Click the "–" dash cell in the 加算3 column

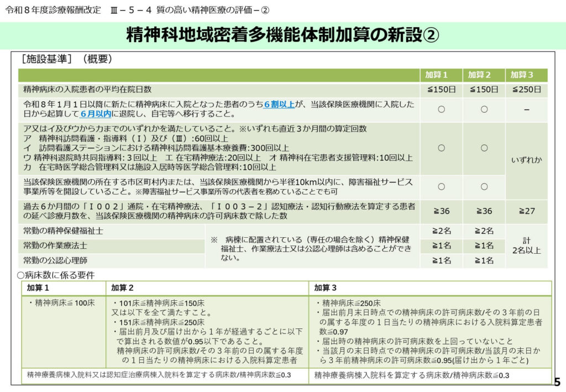tap(526, 109)
